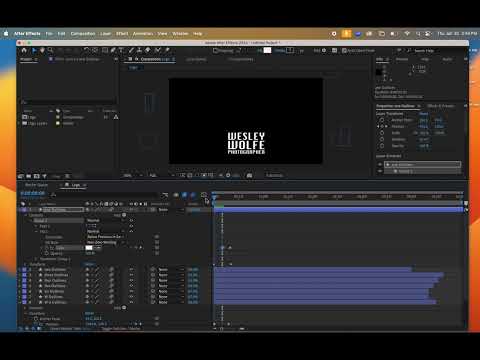480x360 pixels.
Task: Select the Zoom tool
Action: tap(50, 50)
